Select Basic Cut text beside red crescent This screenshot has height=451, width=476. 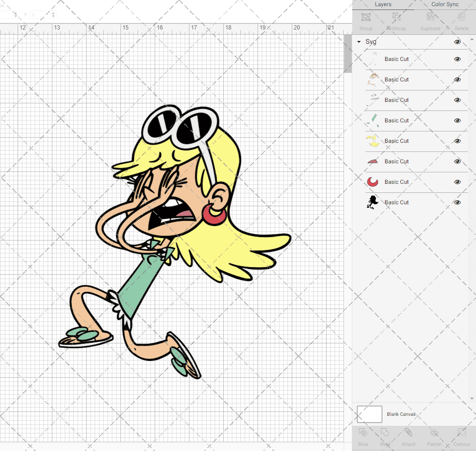pos(397,182)
